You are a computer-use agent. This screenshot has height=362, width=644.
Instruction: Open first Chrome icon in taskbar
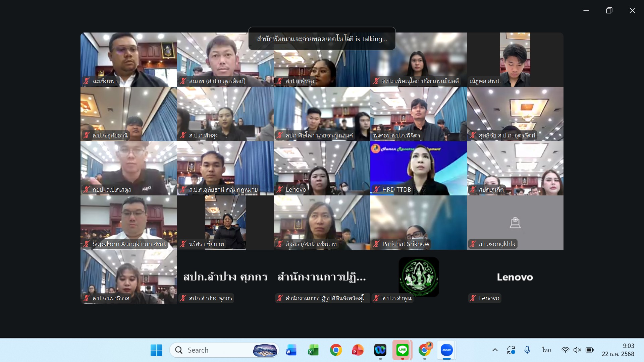[x=335, y=350]
